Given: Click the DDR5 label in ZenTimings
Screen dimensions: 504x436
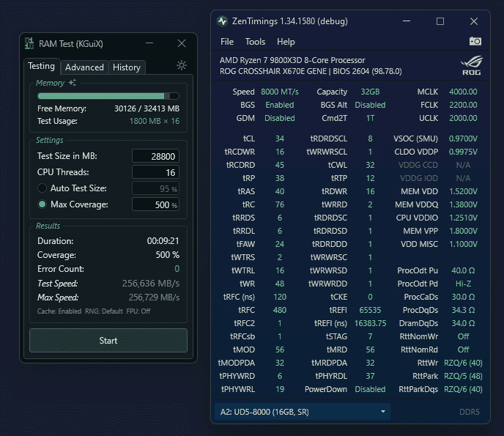Looking at the screenshot, I should [x=470, y=412].
